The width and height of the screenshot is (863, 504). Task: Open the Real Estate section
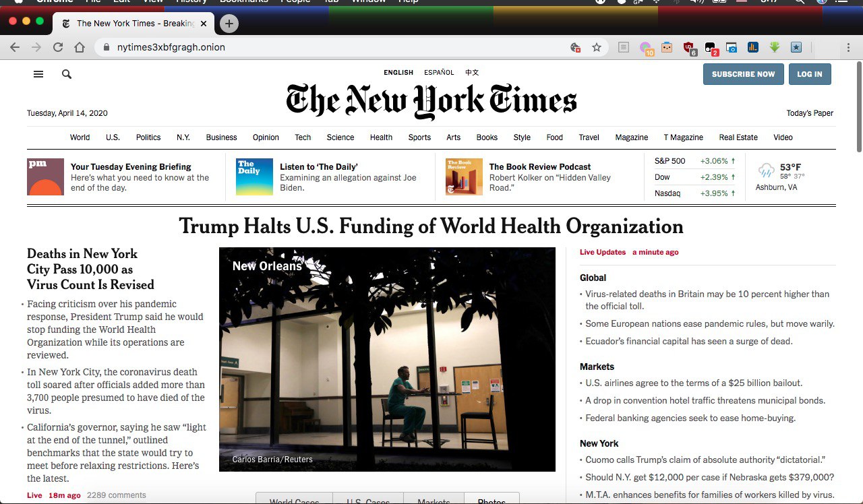(738, 137)
